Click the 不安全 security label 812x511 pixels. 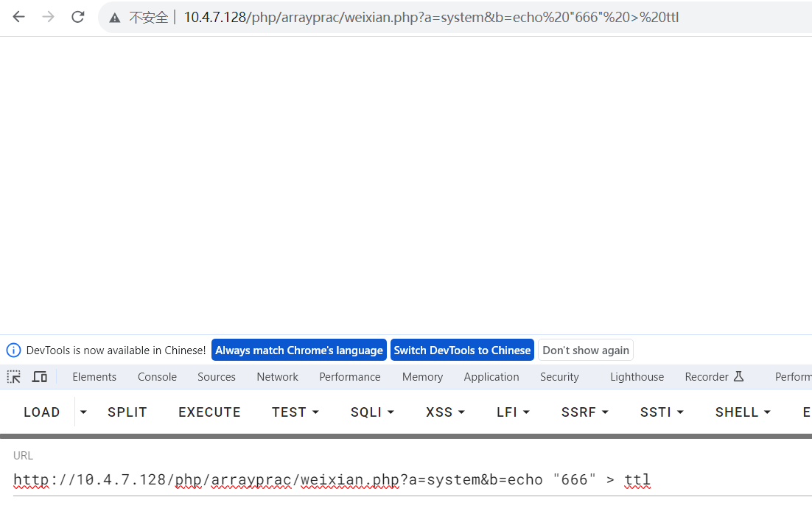pos(149,18)
